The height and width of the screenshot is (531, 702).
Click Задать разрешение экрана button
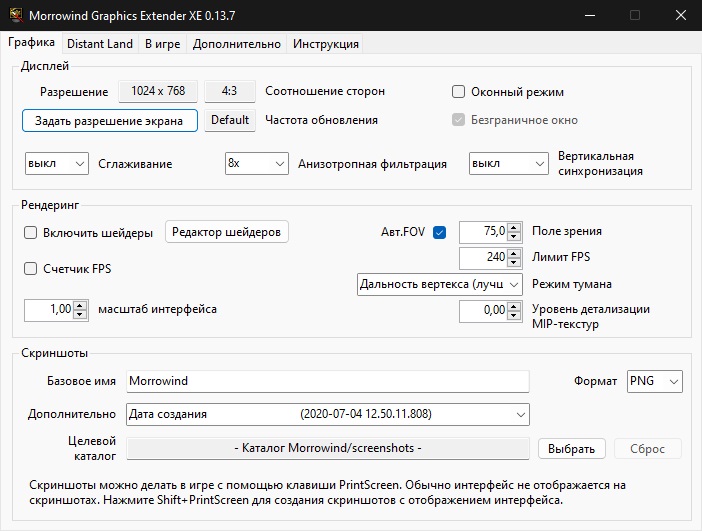109,120
